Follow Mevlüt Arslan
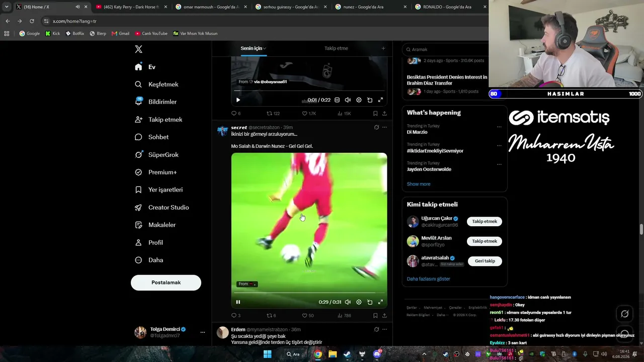644x362 pixels. (x=485, y=241)
